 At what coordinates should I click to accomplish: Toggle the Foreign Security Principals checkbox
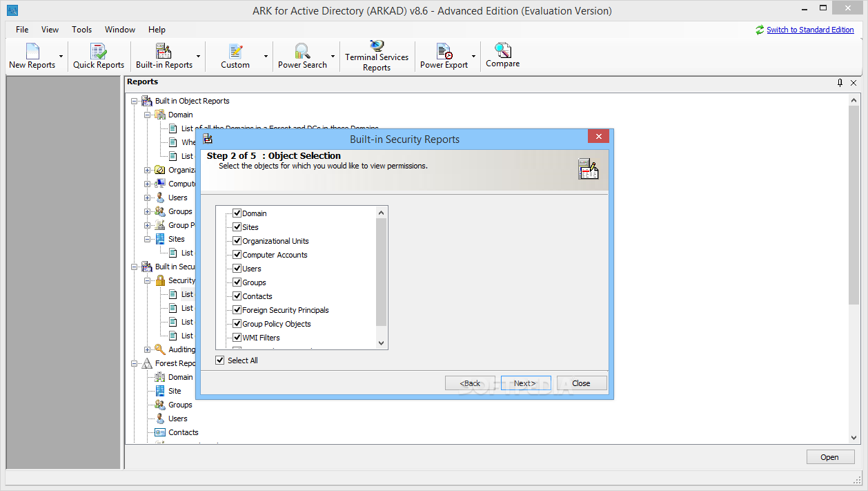[237, 310]
